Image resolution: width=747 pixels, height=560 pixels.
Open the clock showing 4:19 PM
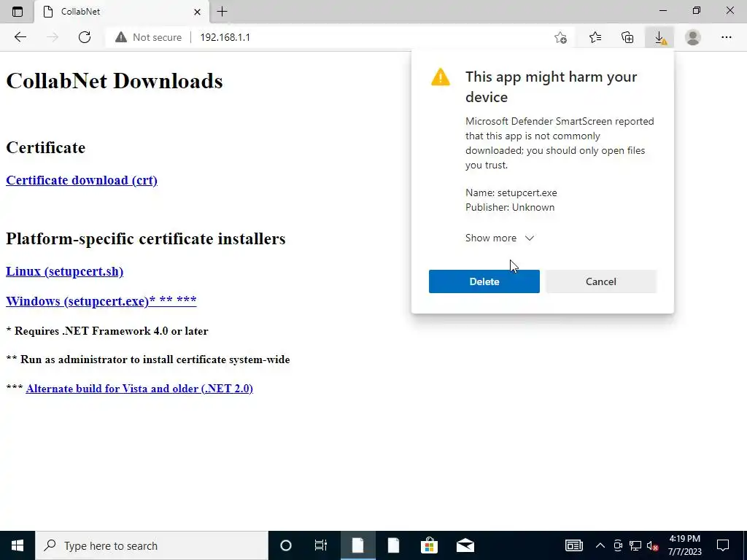[x=684, y=545]
